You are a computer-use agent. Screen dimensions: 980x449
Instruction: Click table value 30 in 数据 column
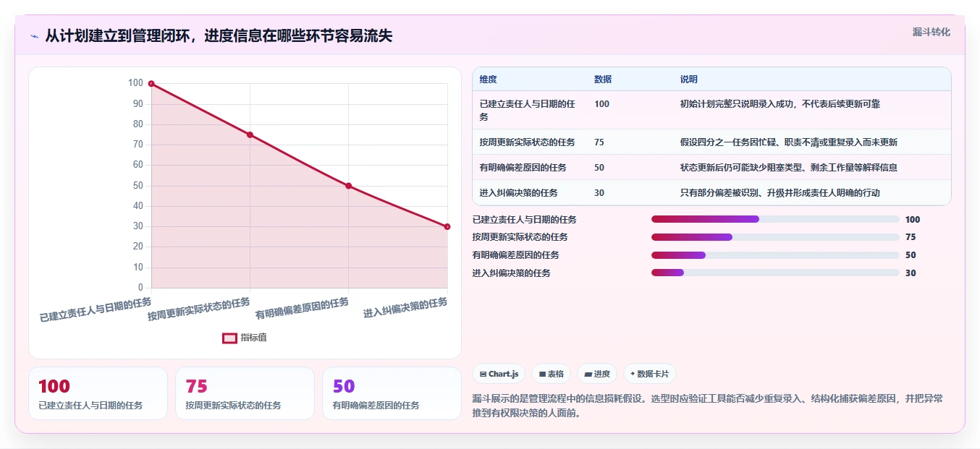599,192
